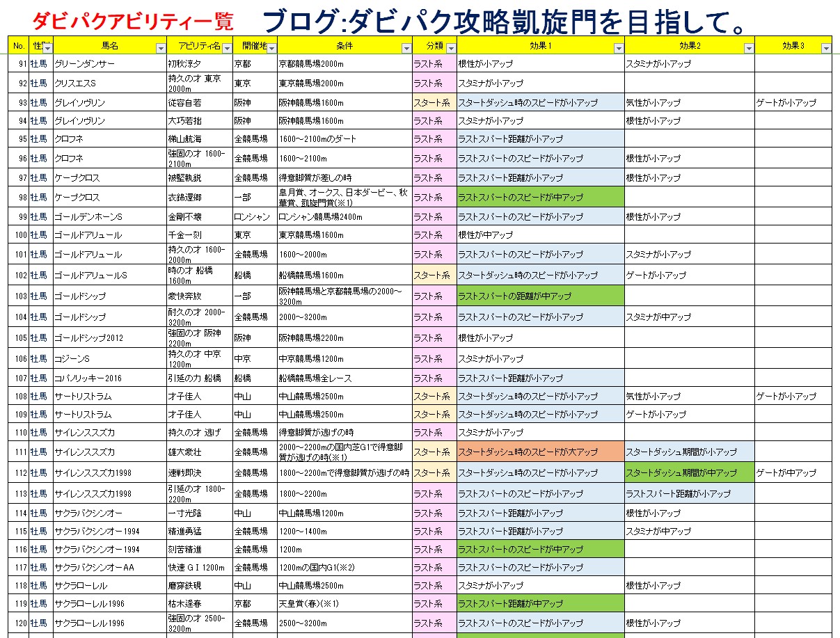Select the 衣錦還郷 ability cell

click(x=200, y=197)
